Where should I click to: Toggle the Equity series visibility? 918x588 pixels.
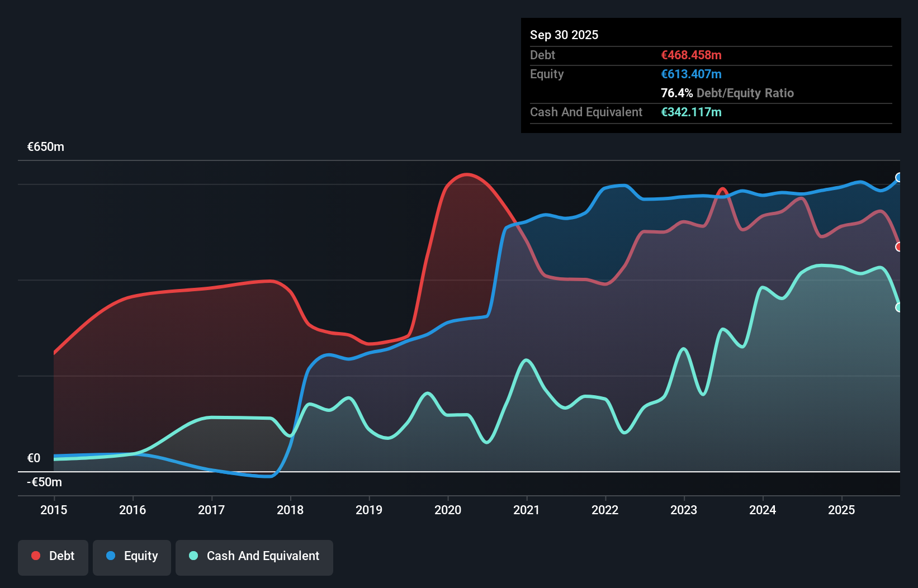click(x=131, y=556)
